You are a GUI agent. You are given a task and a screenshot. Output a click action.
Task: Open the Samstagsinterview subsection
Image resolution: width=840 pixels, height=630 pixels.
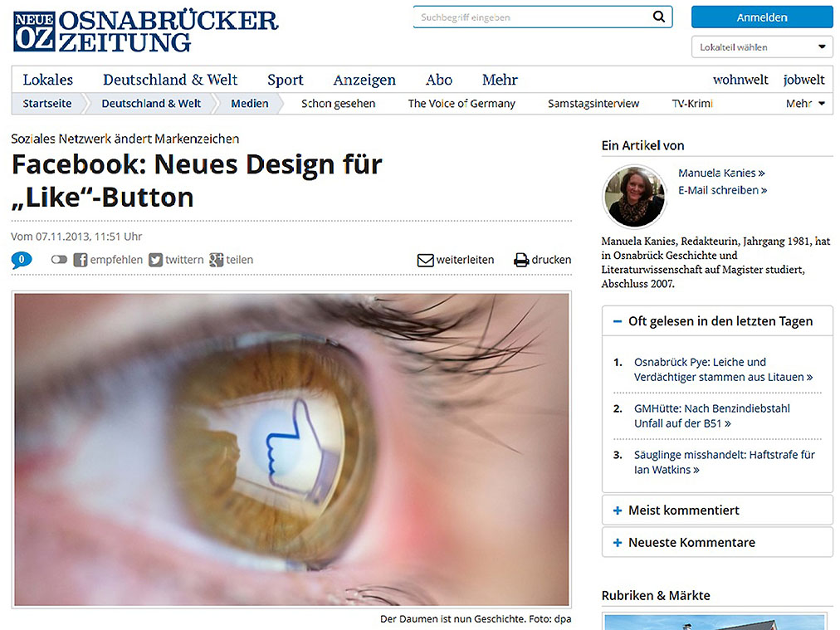point(593,104)
